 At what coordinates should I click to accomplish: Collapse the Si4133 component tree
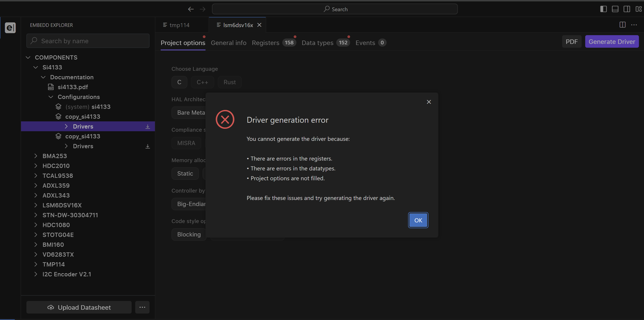click(x=36, y=67)
